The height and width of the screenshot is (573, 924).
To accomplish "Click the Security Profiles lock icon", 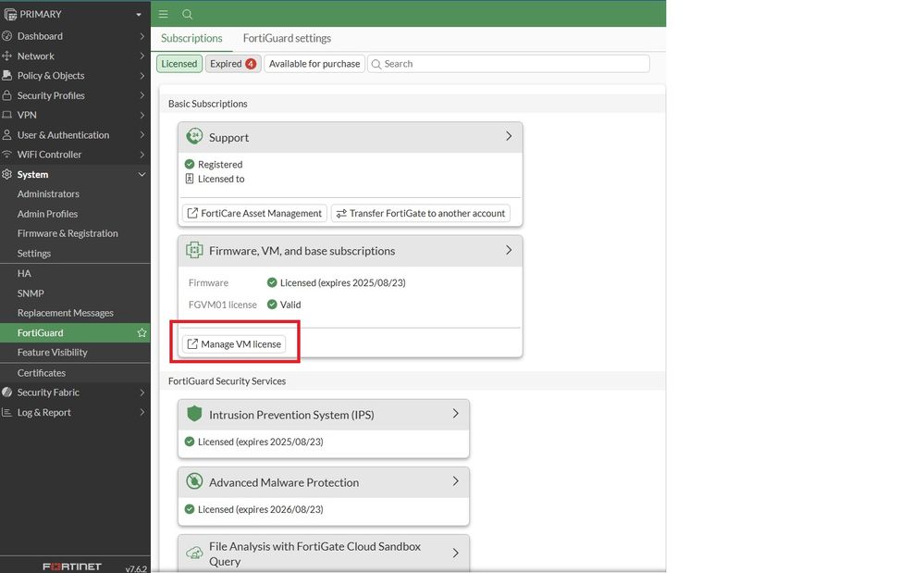I will point(7,95).
